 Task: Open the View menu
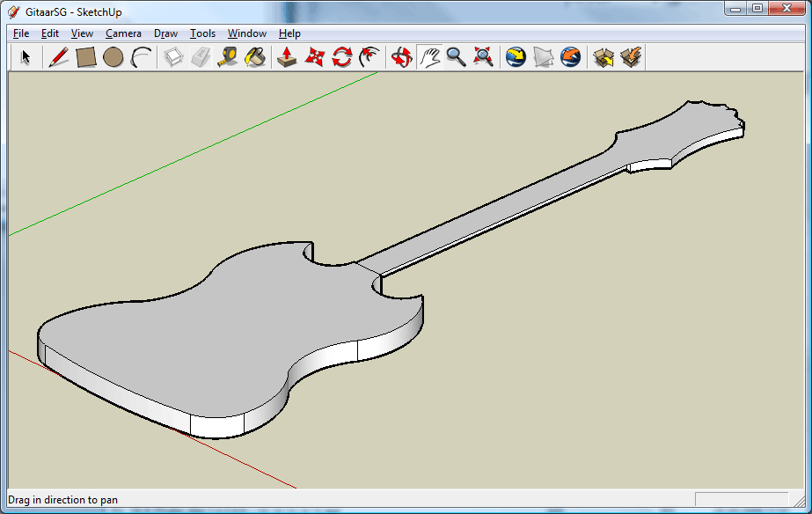coord(82,33)
